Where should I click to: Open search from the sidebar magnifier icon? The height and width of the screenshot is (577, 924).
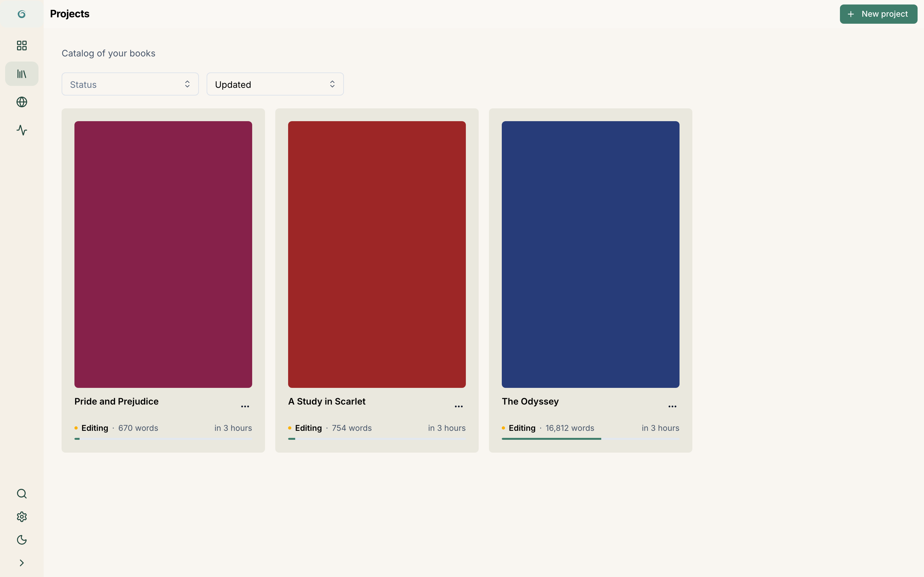22,494
